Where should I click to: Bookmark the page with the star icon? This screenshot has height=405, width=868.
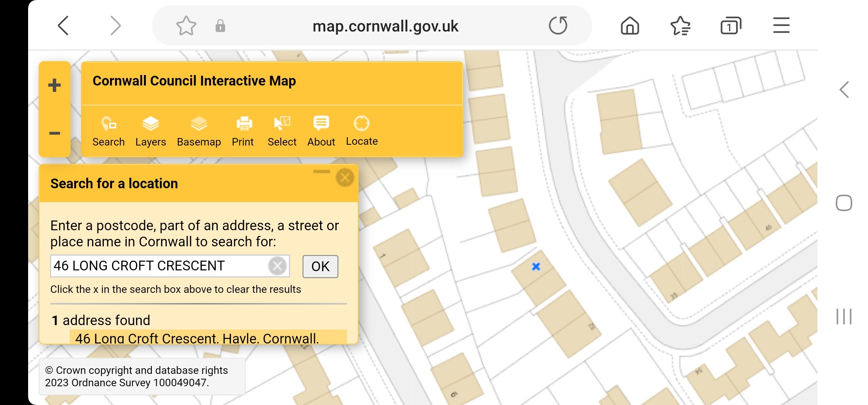186,26
